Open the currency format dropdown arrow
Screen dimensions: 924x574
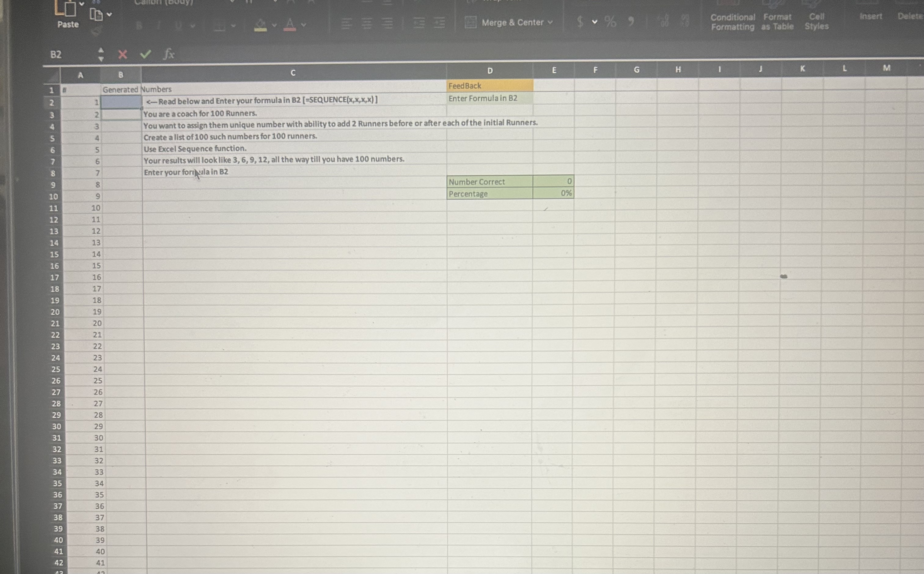click(x=594, y=22)
